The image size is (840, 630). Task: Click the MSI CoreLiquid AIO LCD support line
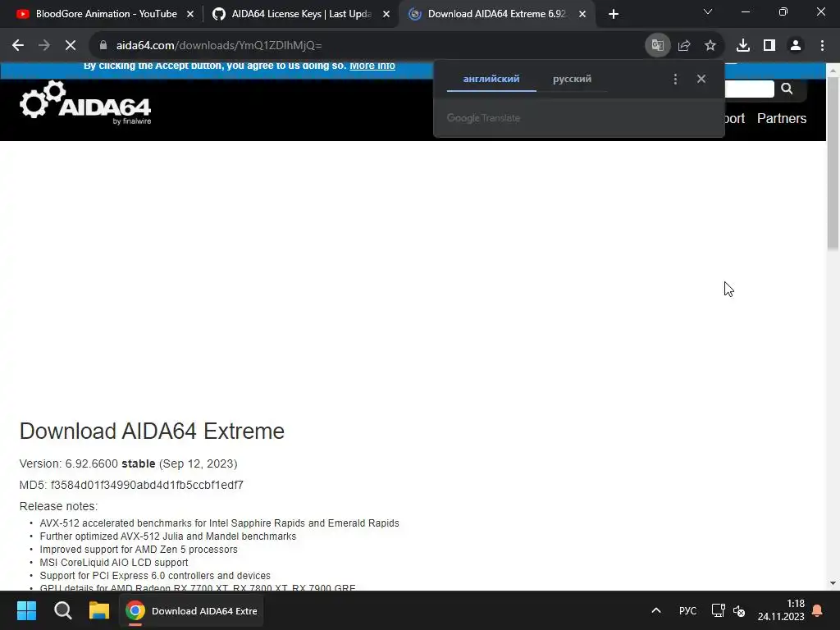point(114,563)
